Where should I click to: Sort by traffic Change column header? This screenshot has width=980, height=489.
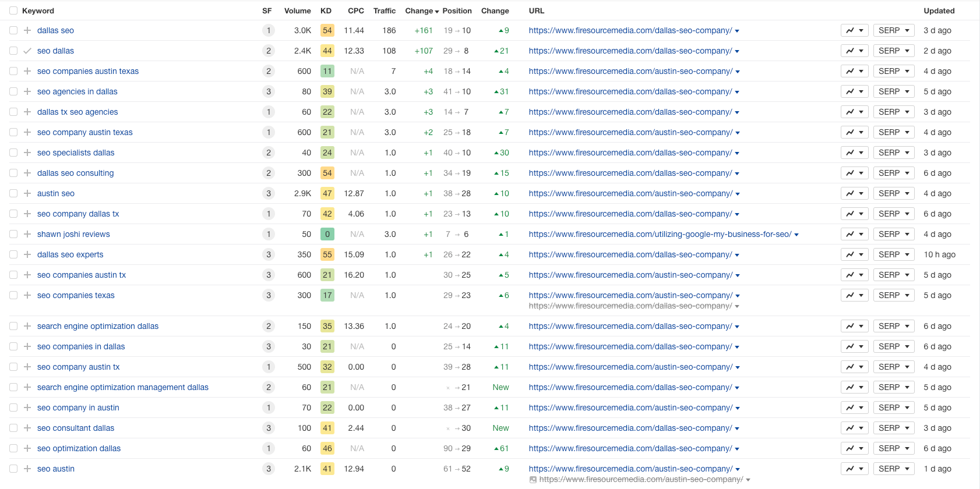pyautogui.click(x=422, y=10)
